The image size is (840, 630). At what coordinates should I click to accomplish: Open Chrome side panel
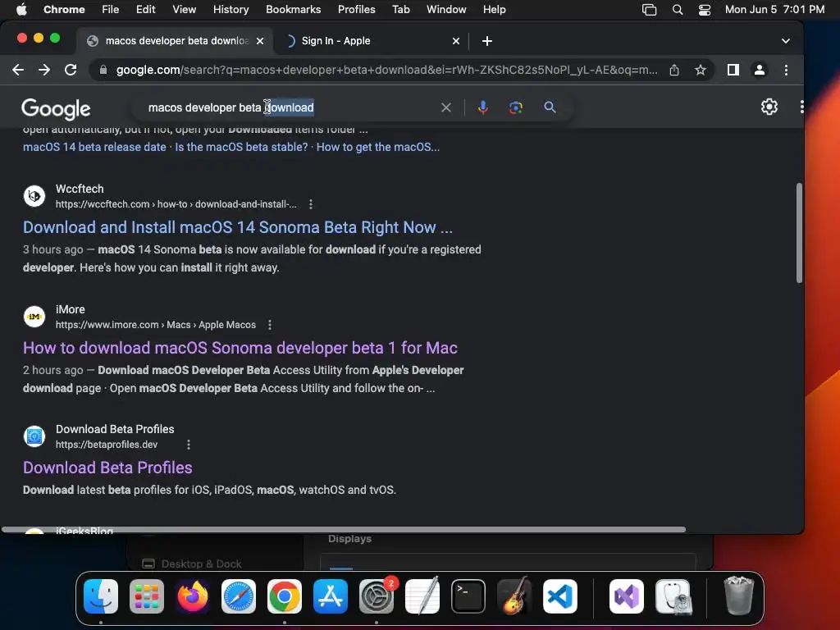tap(733, 70)
